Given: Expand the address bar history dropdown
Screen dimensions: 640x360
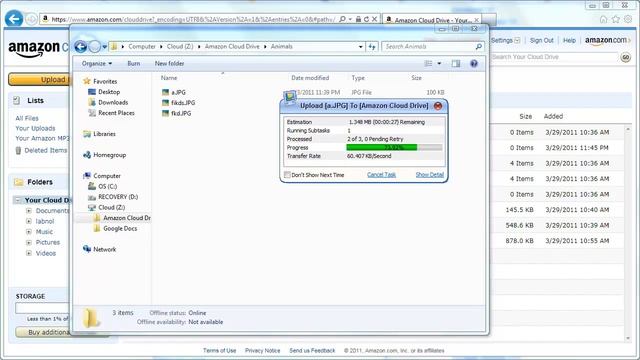Looking at the screenshot, I should point(360,47).
